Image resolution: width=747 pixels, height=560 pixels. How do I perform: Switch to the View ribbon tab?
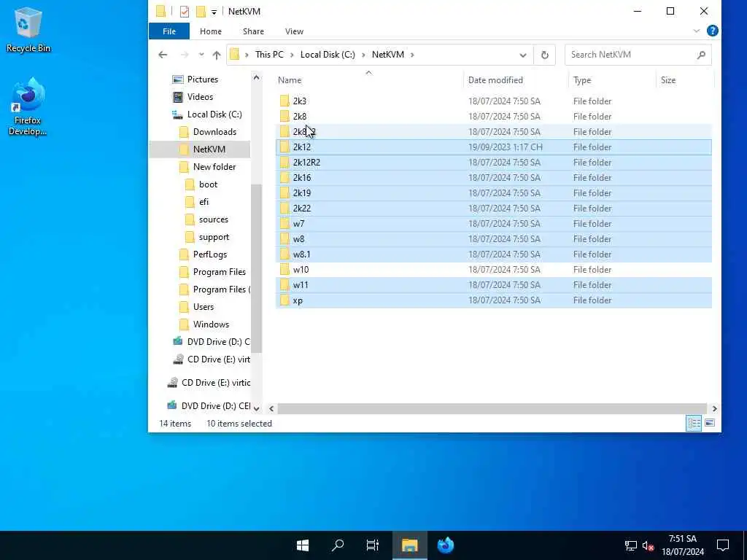pyautogui.click(x=294, y=31)
